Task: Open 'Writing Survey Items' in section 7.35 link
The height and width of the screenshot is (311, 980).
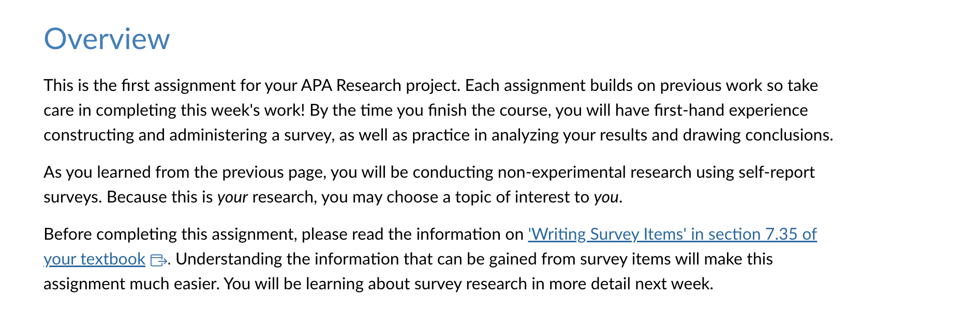Action: [x=672, y=234]
